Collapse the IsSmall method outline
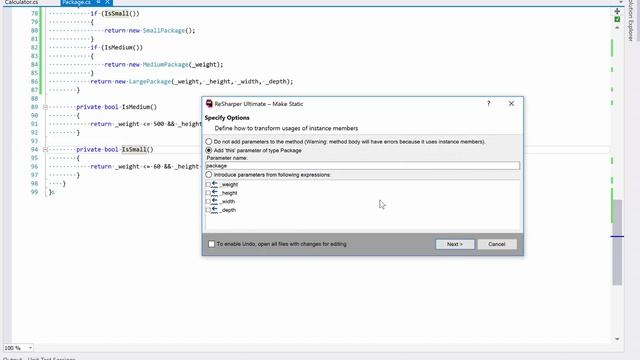The height and width of the screenshot is (360, 640). click(45, 150)
